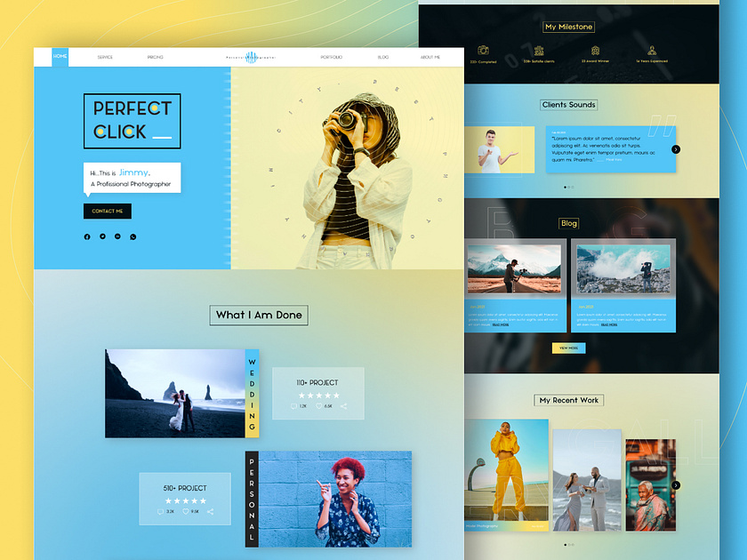Click the Twitter social icon
The height and width of the screenshot is (560, 747).
[x=102, y=236]
